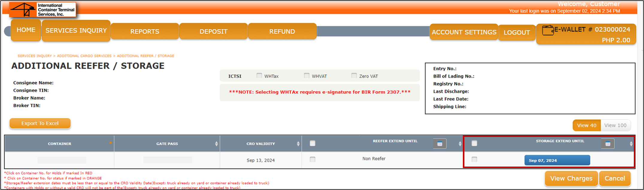644x190 pixels.
Task: Sort by Container column arrow
Action: click(x=110, y=143)
